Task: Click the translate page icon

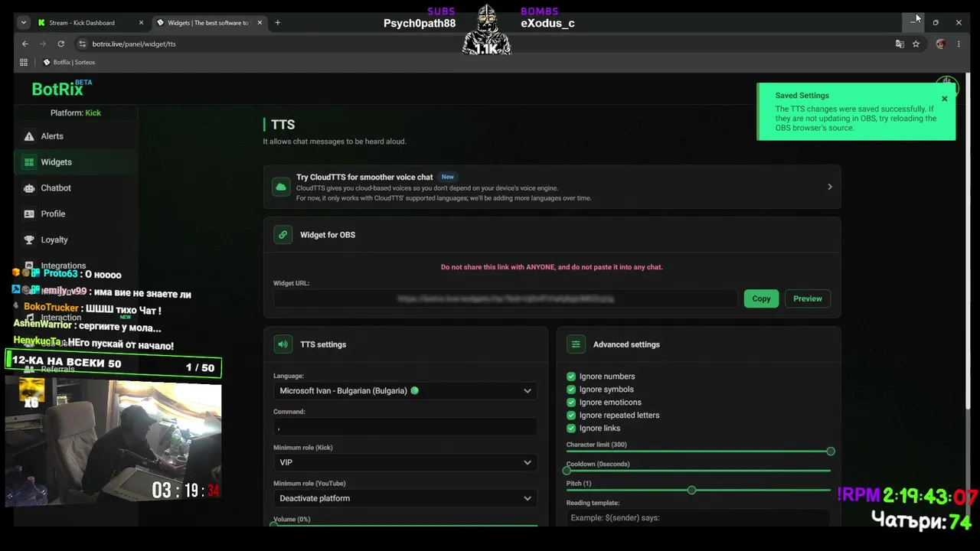Action: coord(900,44)
